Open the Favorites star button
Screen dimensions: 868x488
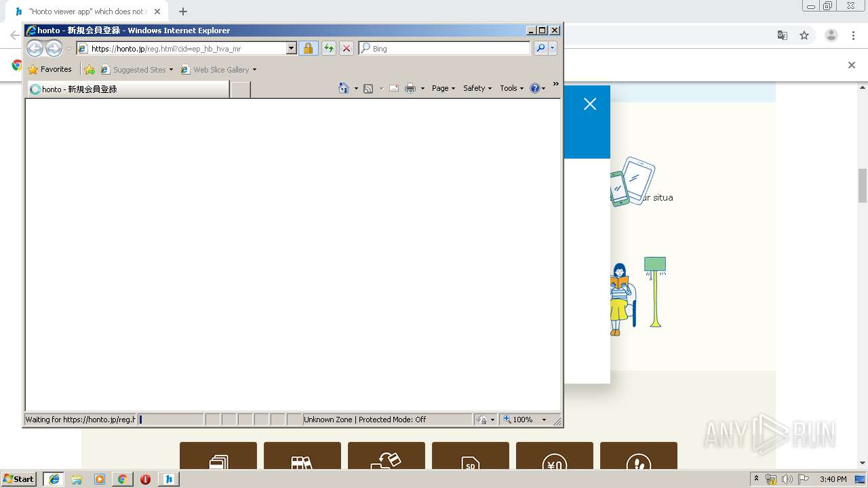[50, 69]
